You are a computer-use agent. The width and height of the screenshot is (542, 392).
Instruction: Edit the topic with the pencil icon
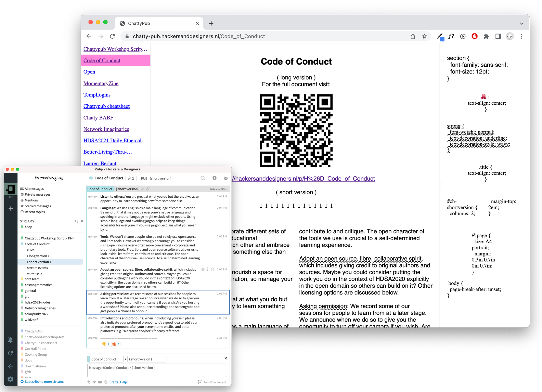142,189
